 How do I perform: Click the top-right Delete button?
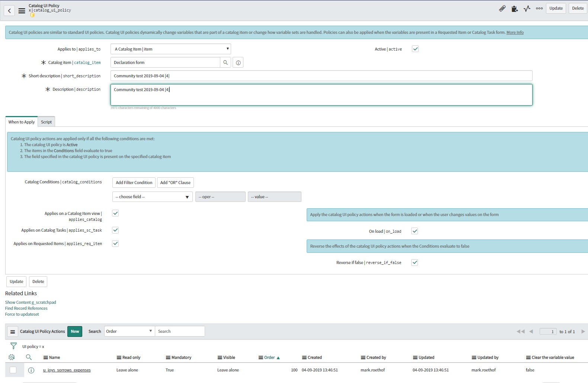pos(578,8)
